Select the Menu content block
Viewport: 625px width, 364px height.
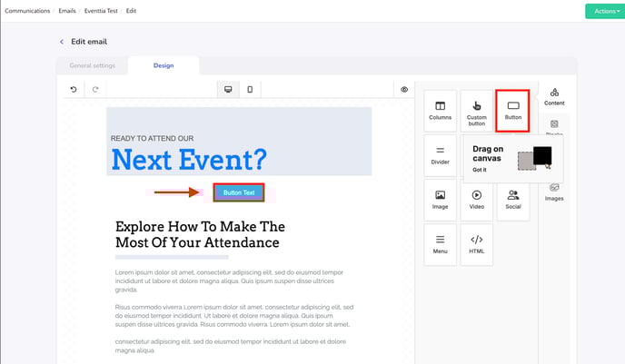pyautogui.click(x=440, y=244)
